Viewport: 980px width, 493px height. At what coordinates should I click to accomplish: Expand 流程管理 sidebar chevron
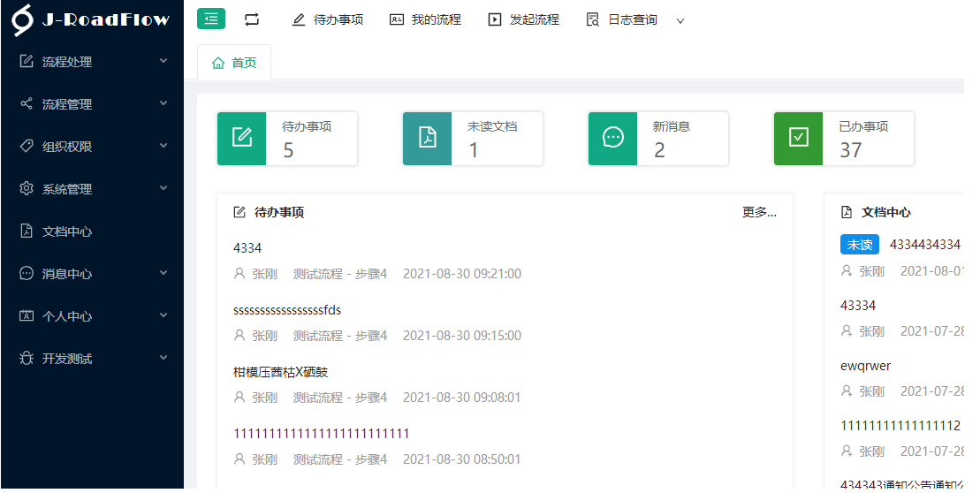click(x=163, y=103)
